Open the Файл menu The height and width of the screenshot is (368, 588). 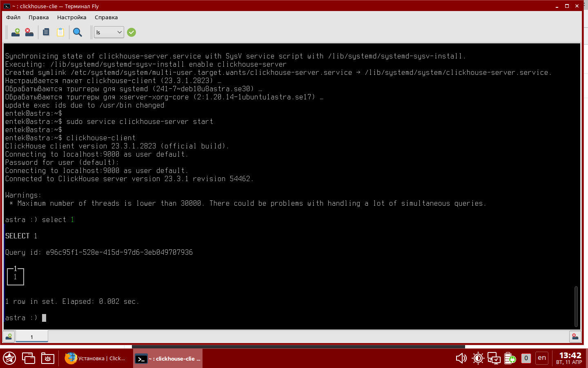tap(13, 17)
